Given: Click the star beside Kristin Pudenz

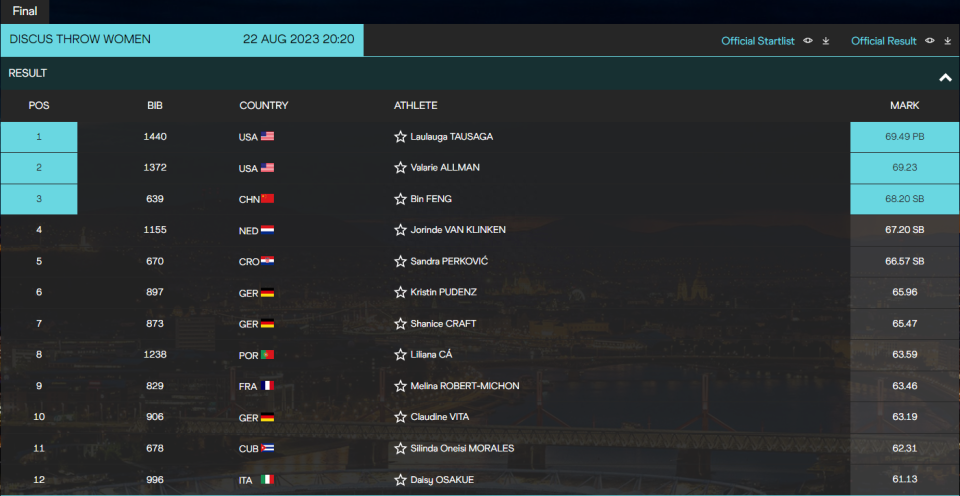Looking at the screenshot, I should pyautogui.click(x=400, y=292).
